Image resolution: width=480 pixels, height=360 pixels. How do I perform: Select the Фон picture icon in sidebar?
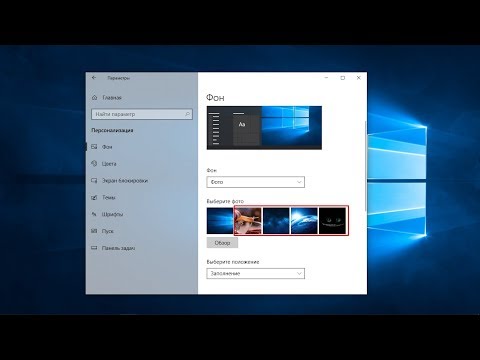point(94,147)
